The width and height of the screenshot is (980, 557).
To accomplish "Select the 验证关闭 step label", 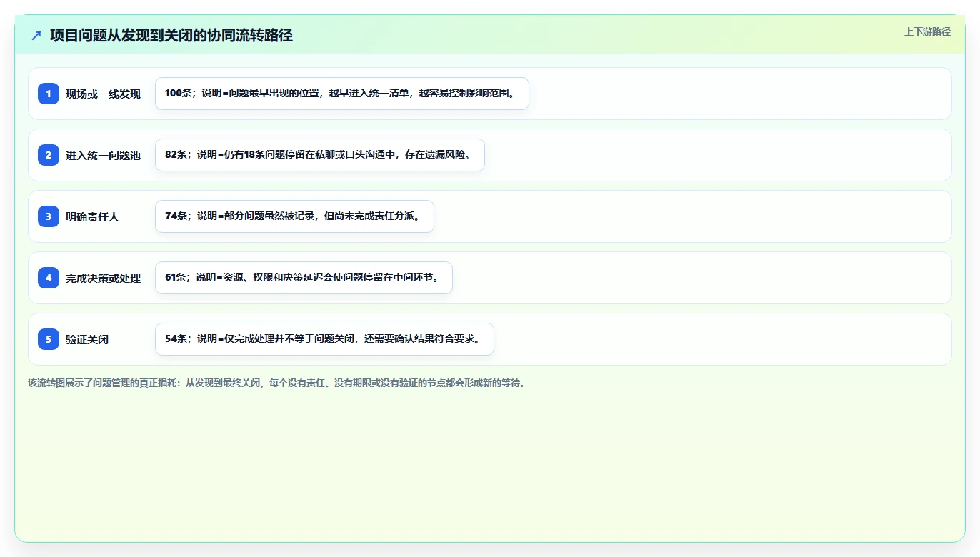I will [x=87, y=340].
